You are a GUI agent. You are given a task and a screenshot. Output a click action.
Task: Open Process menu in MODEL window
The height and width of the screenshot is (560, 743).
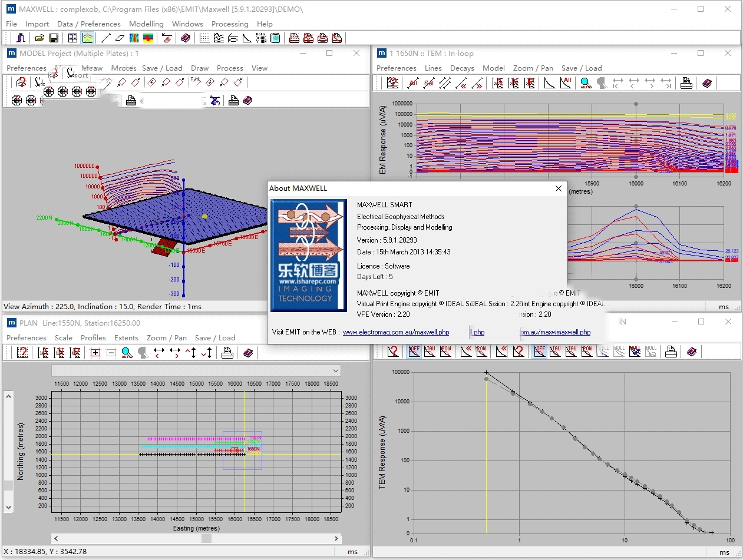[230, 68]
